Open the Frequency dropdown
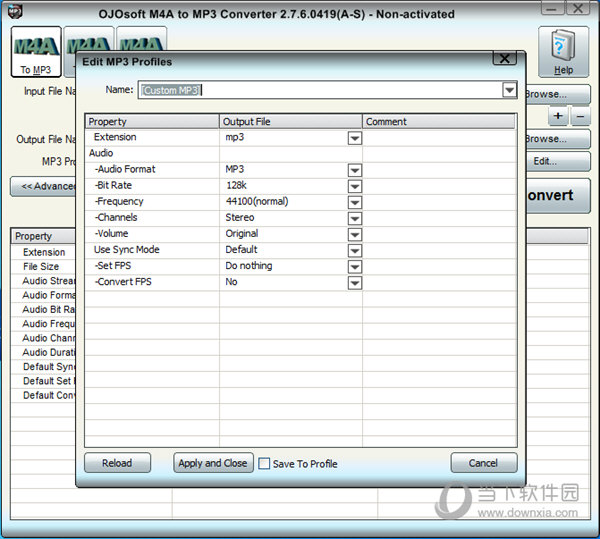This screenshot has height=539, width=600. 355,202
